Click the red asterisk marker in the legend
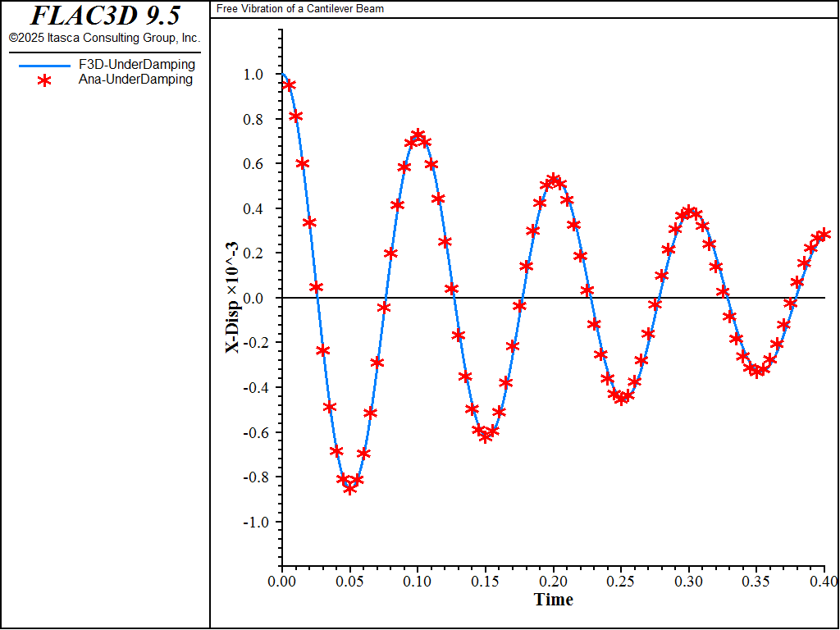This screenshot has height=630, width=840. coord(45,80)
